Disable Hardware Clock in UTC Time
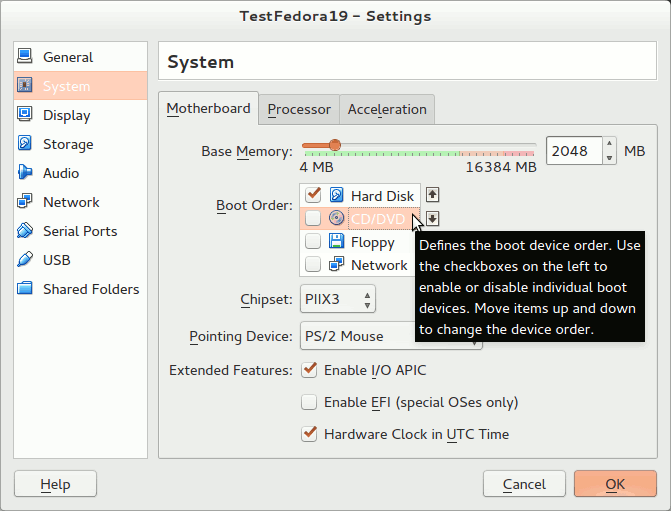The width and height of the screenshot is (671, 511). point(310,434)
